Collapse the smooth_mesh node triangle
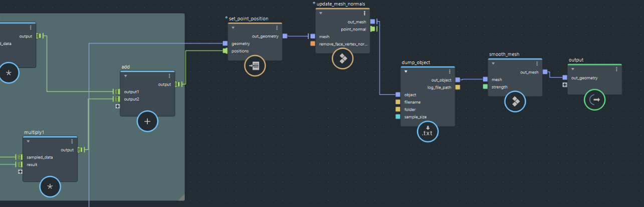 tap(493, 63)
